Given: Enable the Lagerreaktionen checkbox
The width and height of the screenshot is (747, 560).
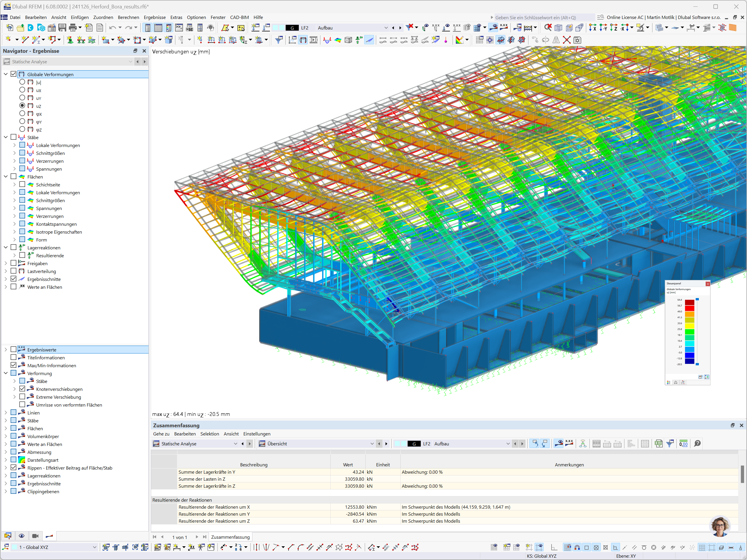Looking at the screenshot, I should tap(13, 247).
